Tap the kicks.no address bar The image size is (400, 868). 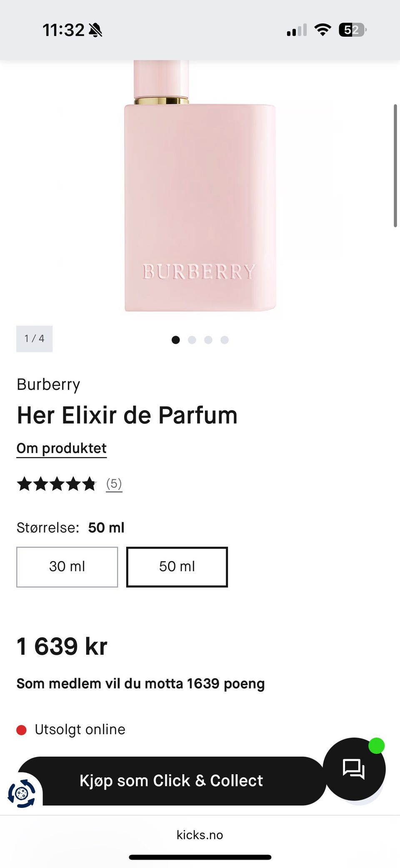[x=200, y=835]
